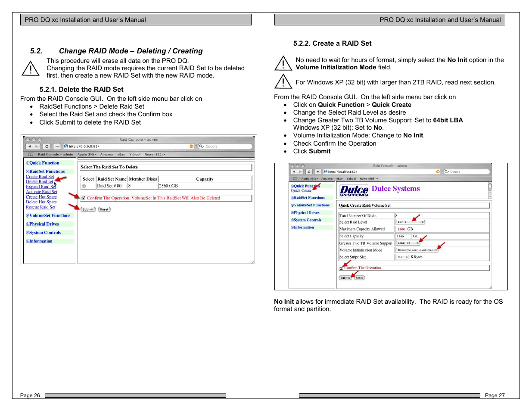Click globe site icon before http://localhost:81/
The image size is (532, 411).
click(326, 172)
